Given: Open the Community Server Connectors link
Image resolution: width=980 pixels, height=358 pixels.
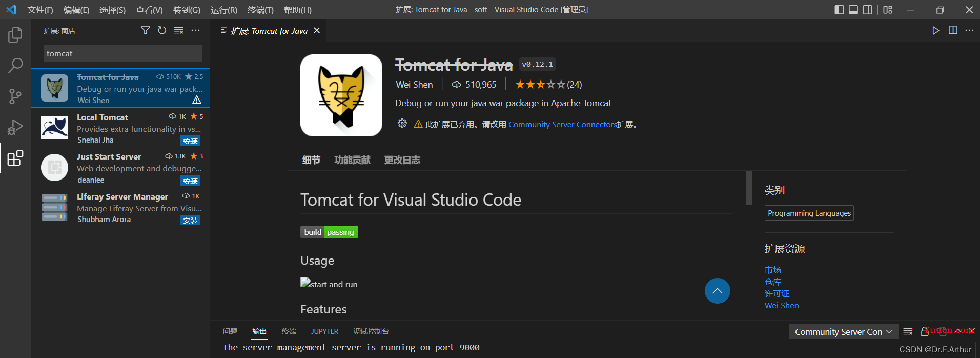Looking at the screenshot, I should [x=563, y=124].
